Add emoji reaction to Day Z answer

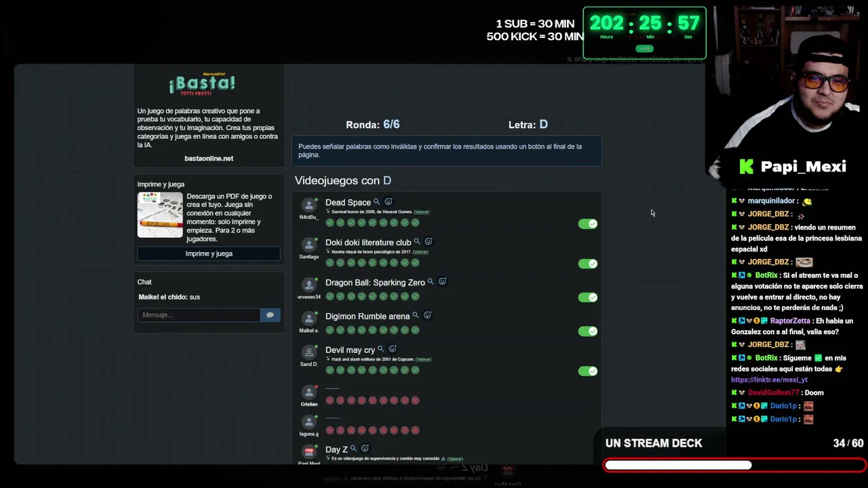[365, 449]
